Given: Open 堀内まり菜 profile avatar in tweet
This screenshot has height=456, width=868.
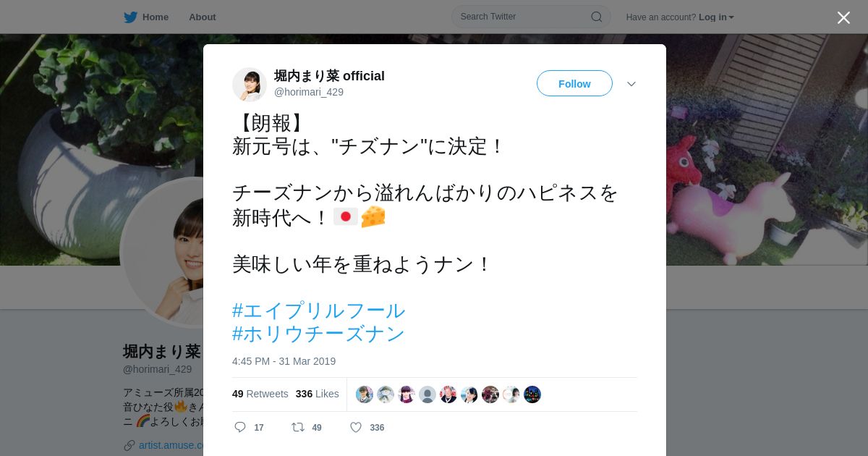Looking at the screenshot, I should pos(250,85).
